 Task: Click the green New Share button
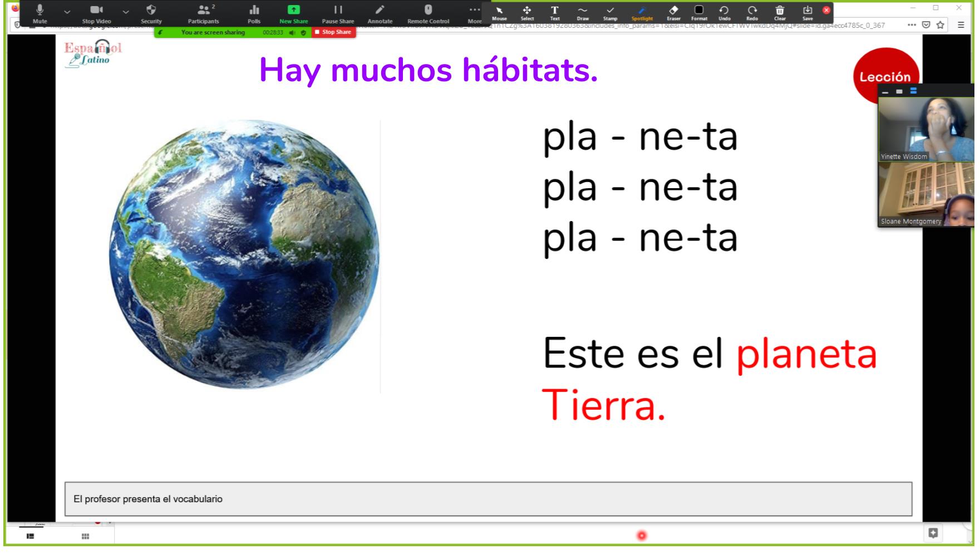tap(293, 13)
